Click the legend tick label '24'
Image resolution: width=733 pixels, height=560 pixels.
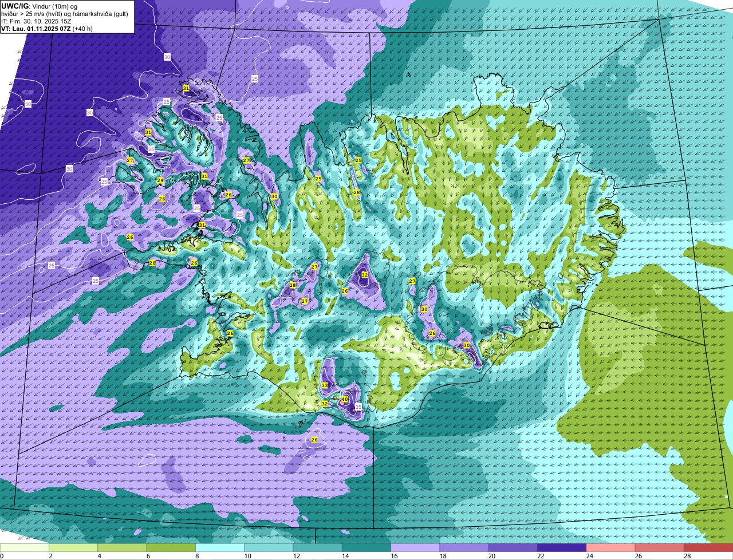click(x=589, y=556)
